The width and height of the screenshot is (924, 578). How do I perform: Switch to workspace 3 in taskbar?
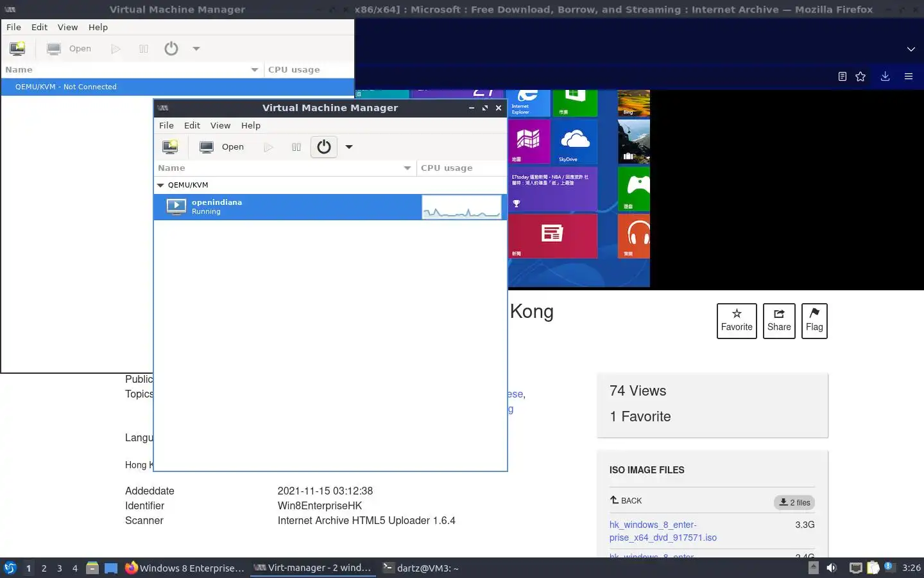(x=60, y=568)
